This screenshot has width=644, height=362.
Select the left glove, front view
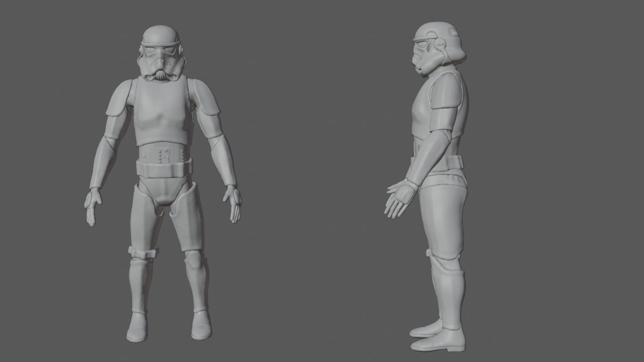(93, 205)
